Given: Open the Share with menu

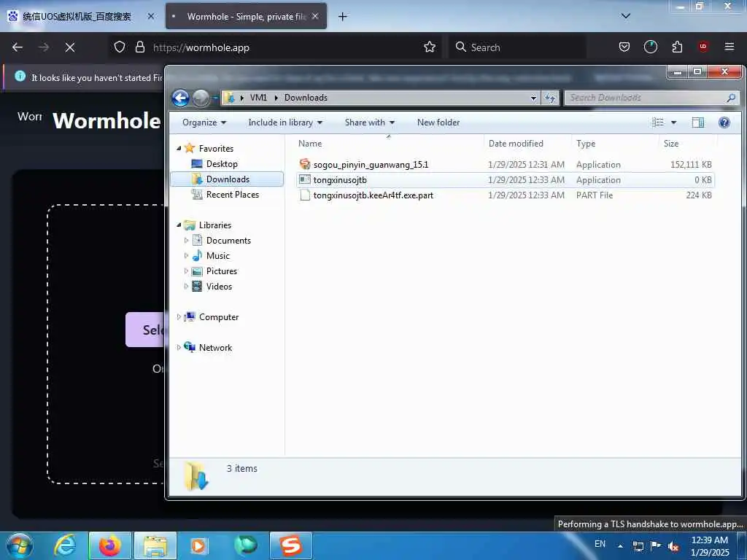Looking at the screenshot, I should (370, 122).
